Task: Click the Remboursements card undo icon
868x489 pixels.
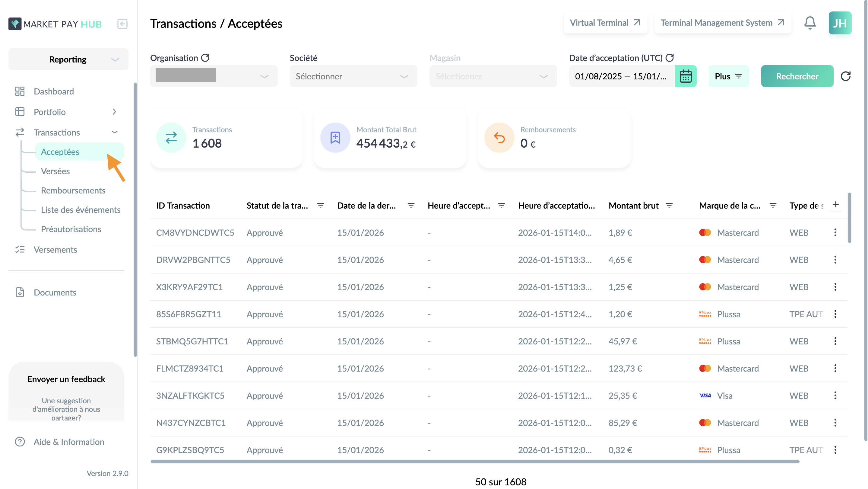Action: click(499, 138)
